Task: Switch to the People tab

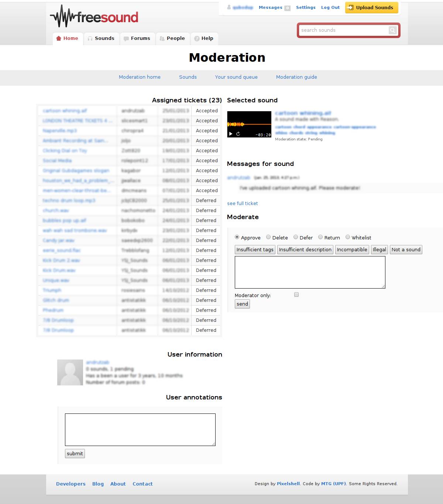Action: click(x=172, y=38)
